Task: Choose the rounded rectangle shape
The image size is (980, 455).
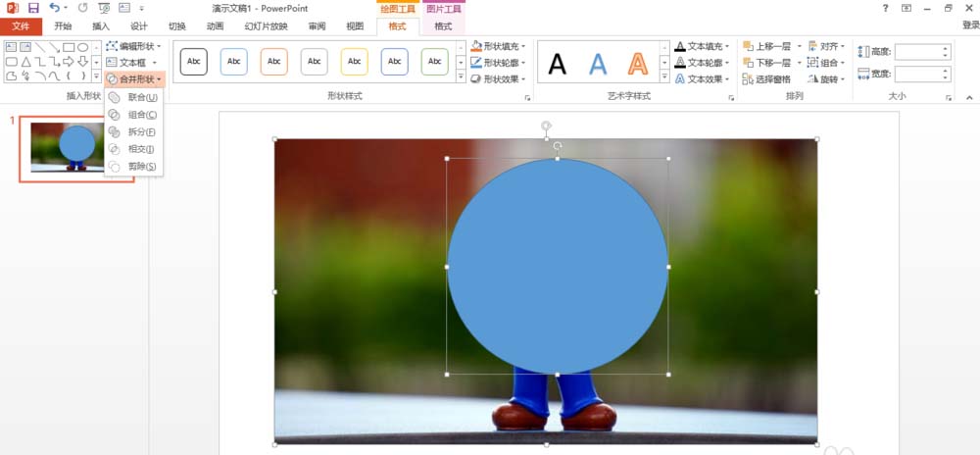Action: (x=11, y=62)
